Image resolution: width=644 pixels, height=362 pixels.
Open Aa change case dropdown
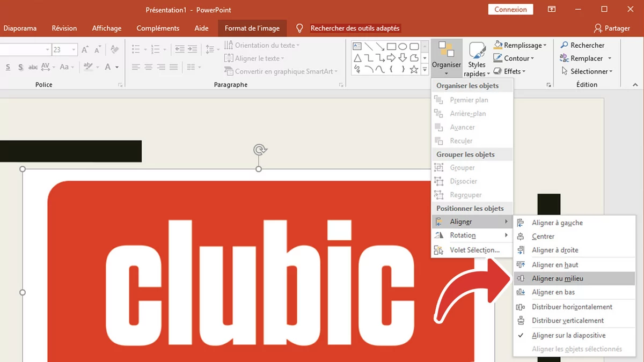67,67
